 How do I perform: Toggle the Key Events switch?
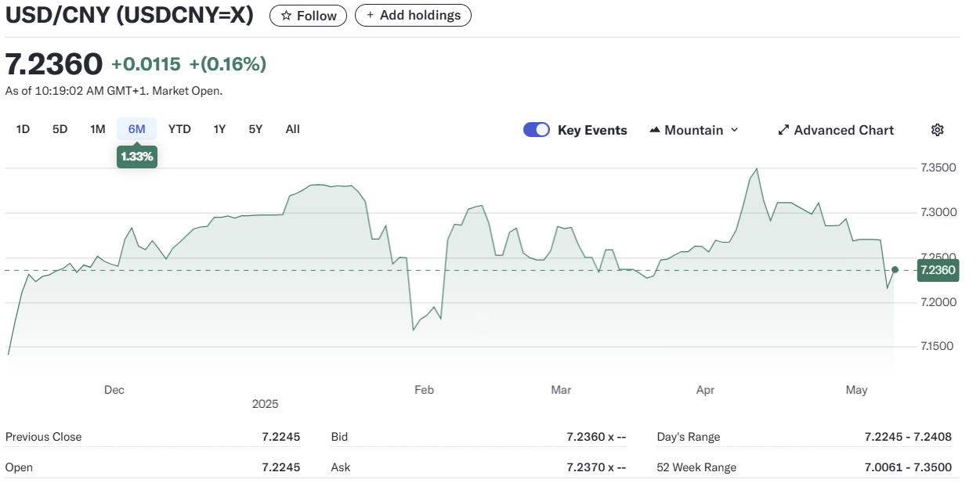[537, 130]
